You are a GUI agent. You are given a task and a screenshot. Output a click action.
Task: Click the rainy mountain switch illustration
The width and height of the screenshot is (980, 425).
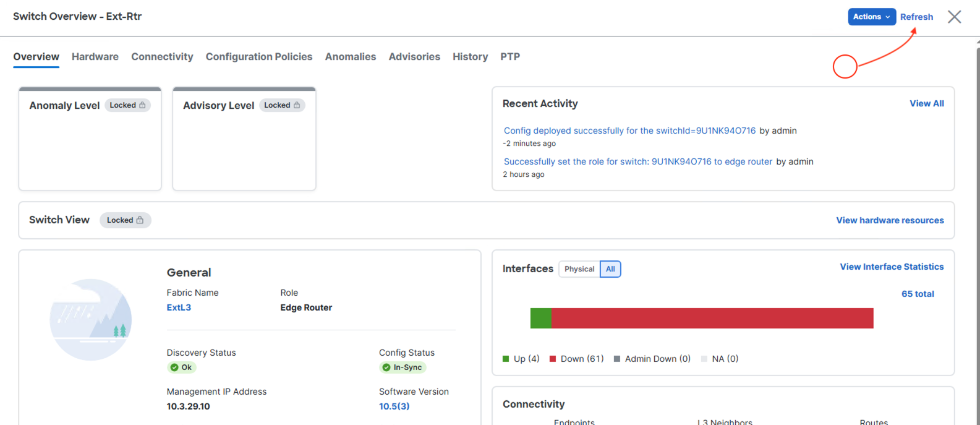coord(91,320)
